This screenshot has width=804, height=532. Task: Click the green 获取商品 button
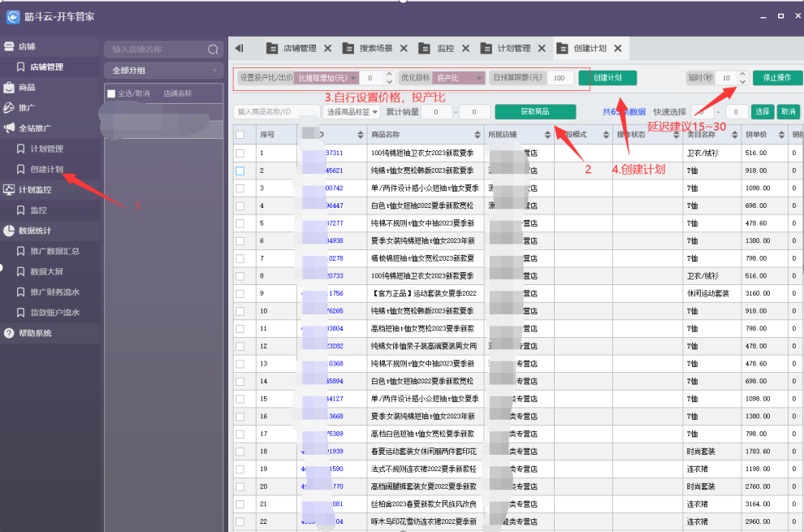[x=535, y=111]
